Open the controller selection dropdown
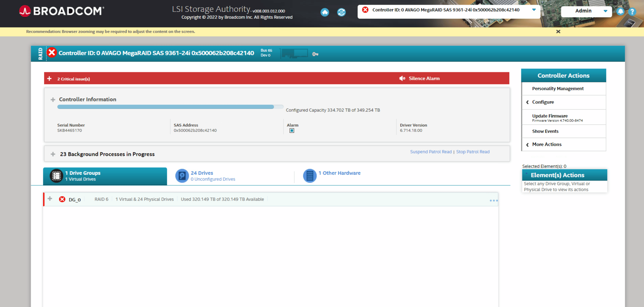Image resolution: width=644 pixels, height=307 pixels. point(534,10)
